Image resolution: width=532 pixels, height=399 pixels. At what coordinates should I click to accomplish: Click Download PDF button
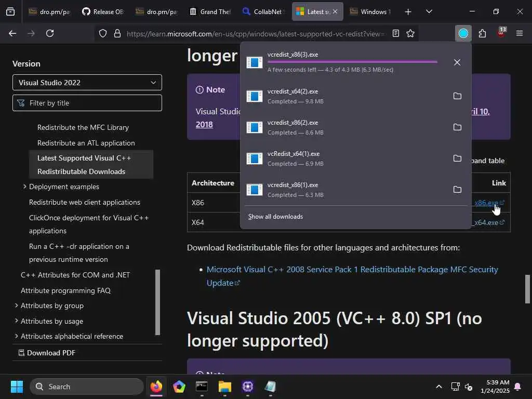47,353
